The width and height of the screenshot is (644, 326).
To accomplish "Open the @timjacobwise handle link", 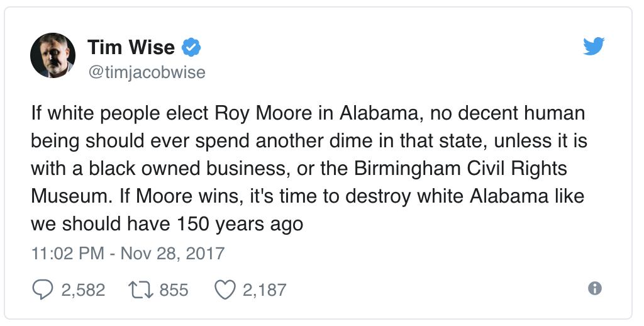I will point(147,72).
